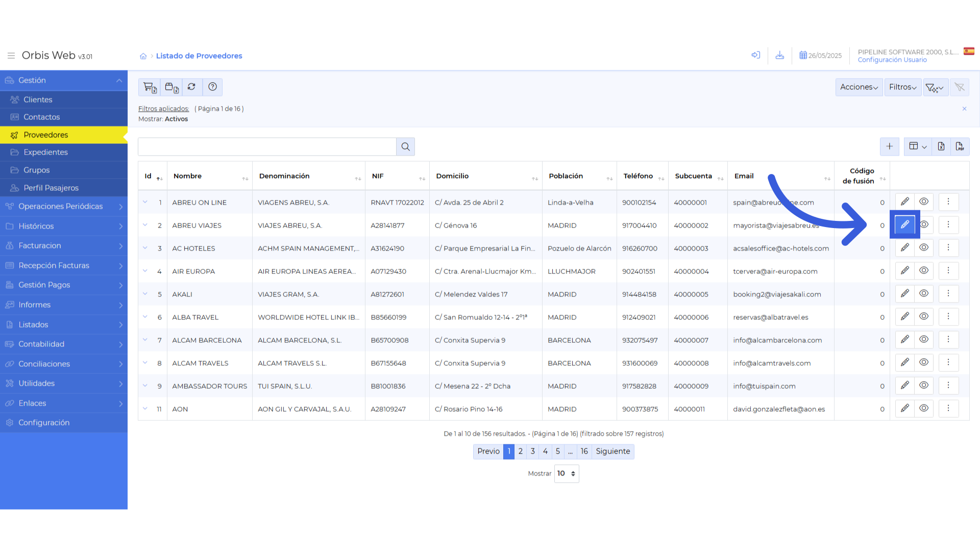Sort table by NIF column
The image size is (980, 551).
(x=398, y=177)
